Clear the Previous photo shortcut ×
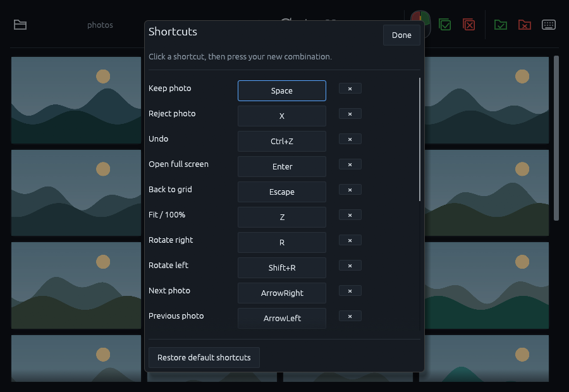The width and height of the screenshot is (569, 392). (x=350, y=316)
